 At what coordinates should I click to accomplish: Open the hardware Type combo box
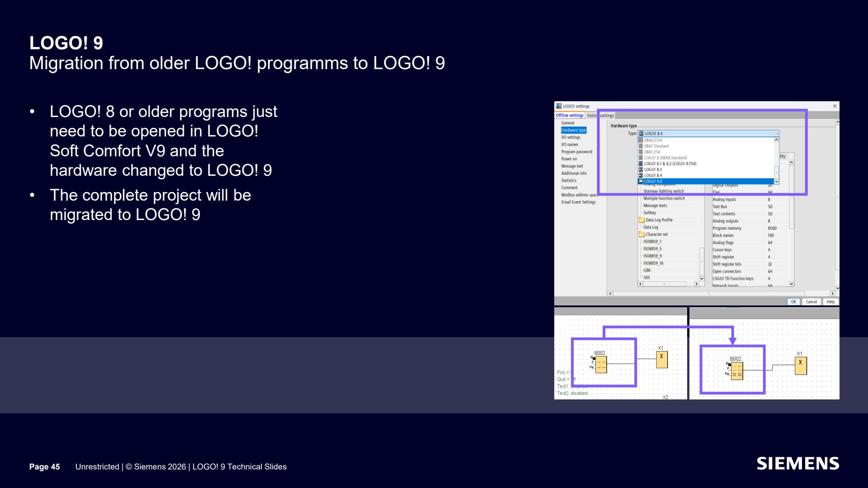708,133
